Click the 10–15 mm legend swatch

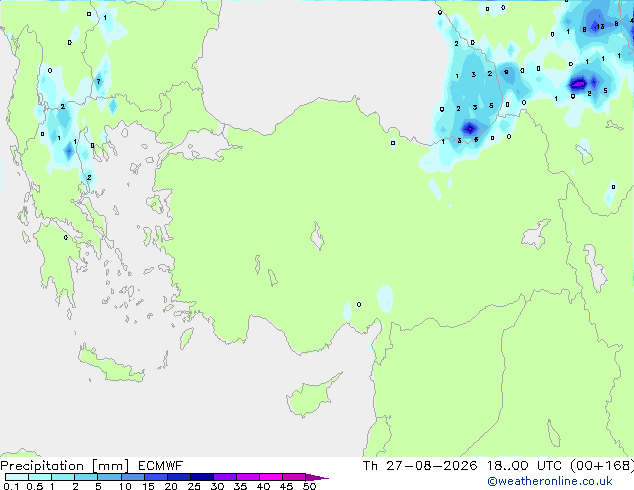(x=132, y=477)
